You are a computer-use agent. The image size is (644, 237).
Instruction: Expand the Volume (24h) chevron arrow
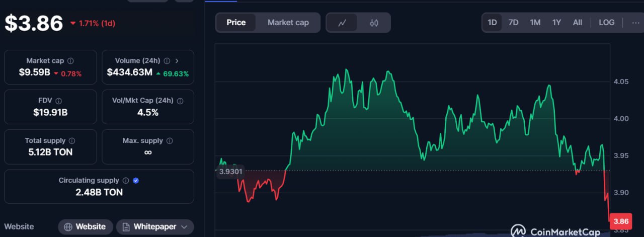177,61
